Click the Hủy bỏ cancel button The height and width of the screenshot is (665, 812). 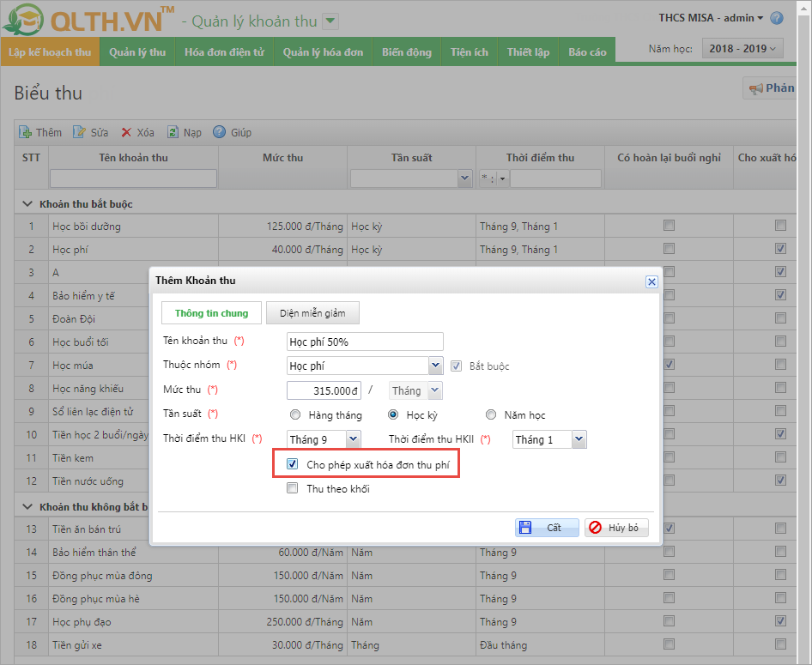click(x=617, y=528)
